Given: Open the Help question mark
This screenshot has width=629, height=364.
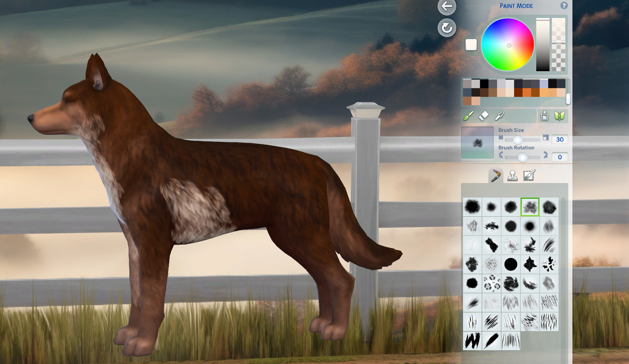Looking at the screenshot, I should point(564,6).
